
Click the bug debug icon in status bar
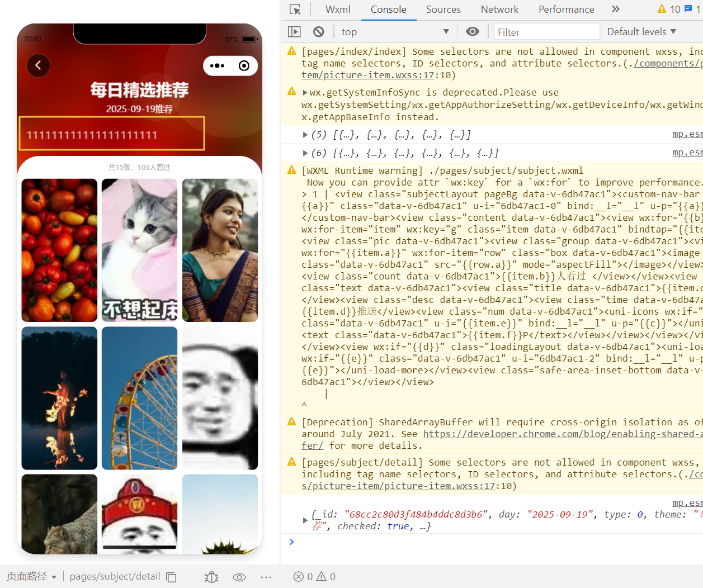pyautogui.click(x=211, y=577)
